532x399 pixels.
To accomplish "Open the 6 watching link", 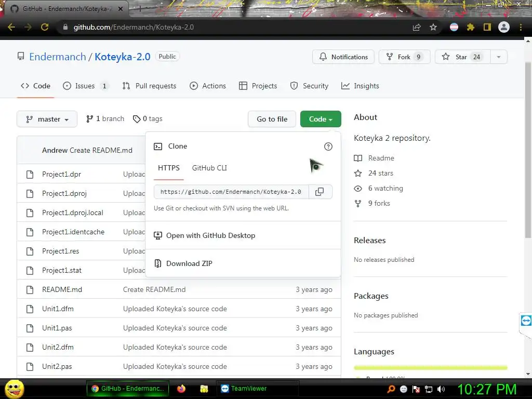I will click(x=379, y=188).
